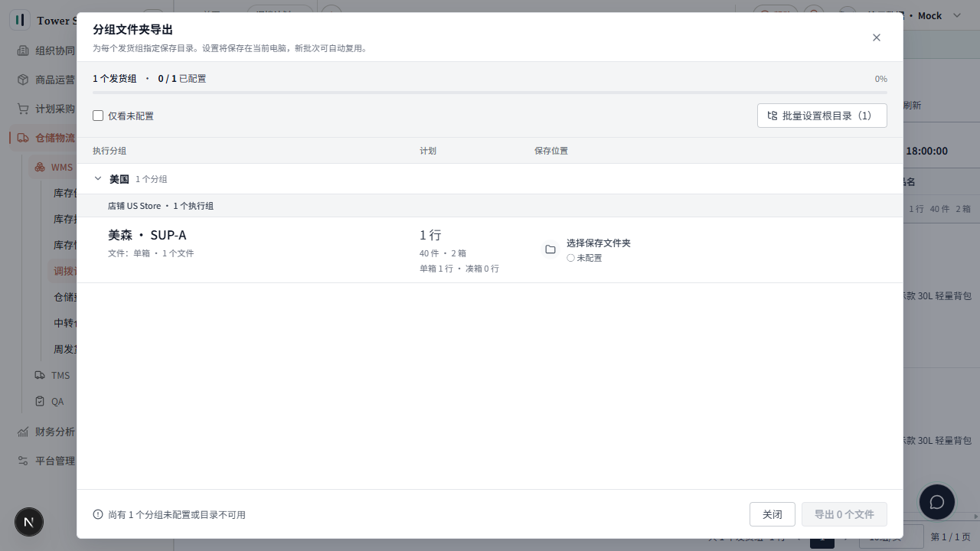Open 平台管理 in the sidebar
Screen dimensions: 980x551
(55, 461)
